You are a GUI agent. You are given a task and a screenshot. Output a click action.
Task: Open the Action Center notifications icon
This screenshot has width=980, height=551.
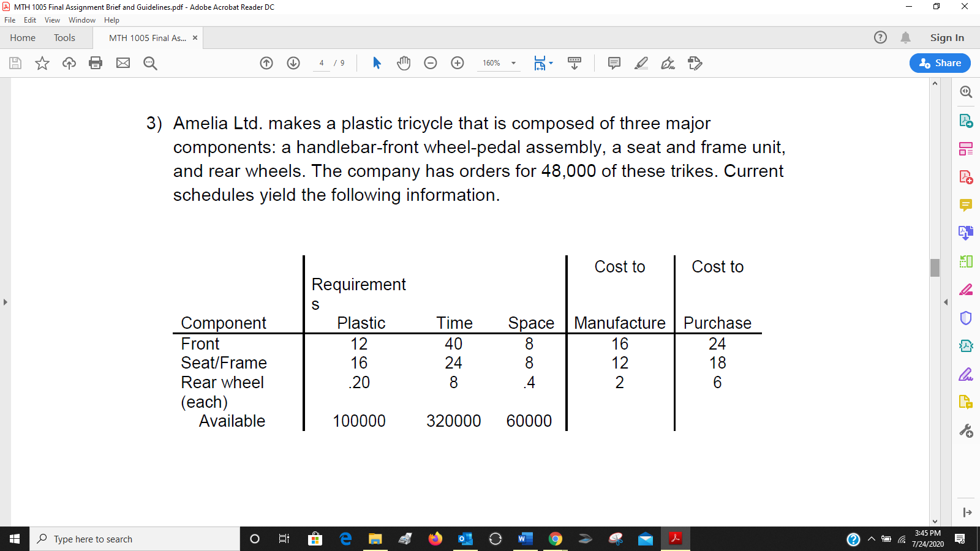960,539
